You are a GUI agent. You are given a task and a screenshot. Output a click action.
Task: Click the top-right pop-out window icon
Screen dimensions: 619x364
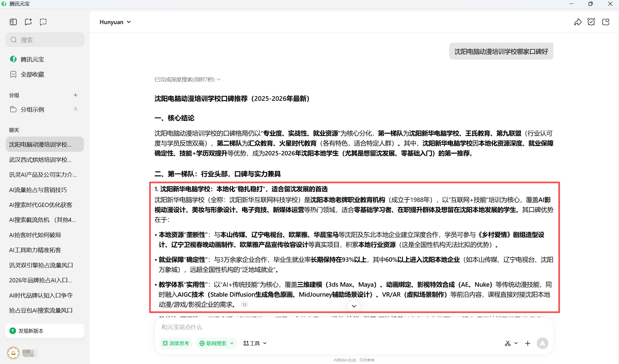pyautogui.click(x=606, y=22)
